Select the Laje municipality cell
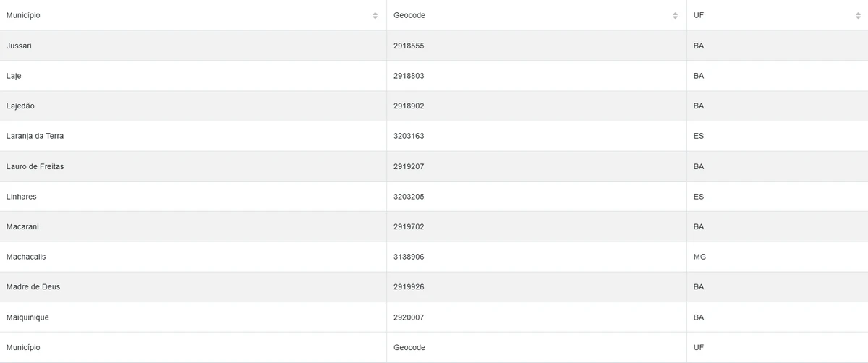This screenshot has height=363, width=868. [x=14, y=76]
